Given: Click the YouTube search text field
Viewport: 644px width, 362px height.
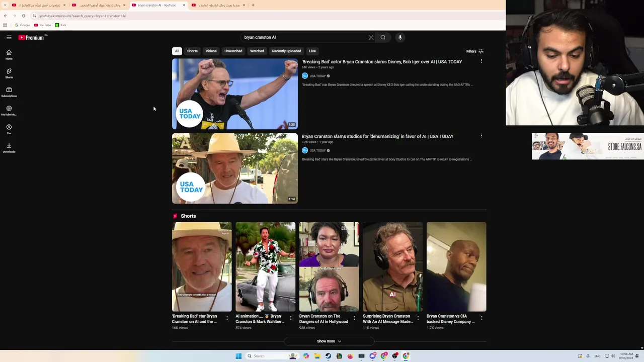Looking at the screenshot, I should 304,37.
